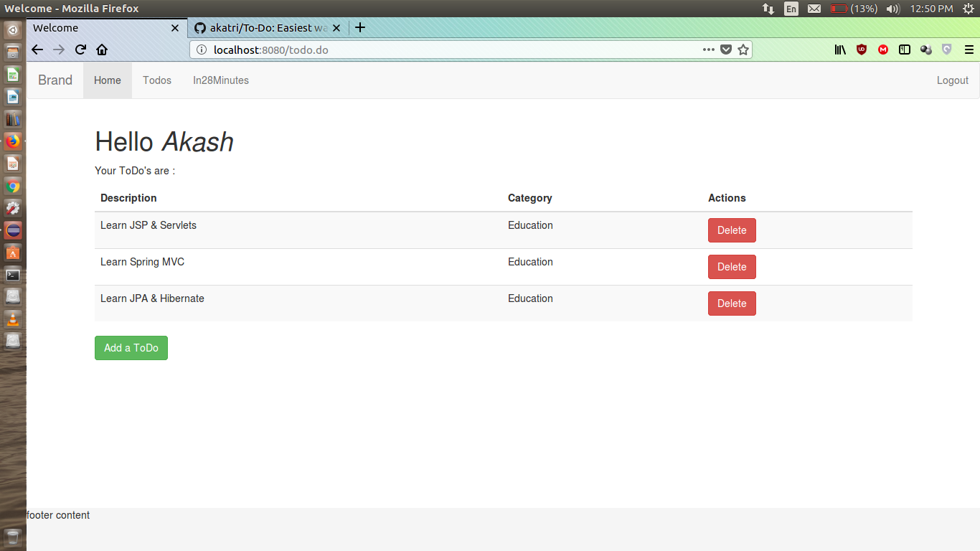This screenshot has height=551, width=980.
Task: Open the MEGA extension icon
Action: 883,50
